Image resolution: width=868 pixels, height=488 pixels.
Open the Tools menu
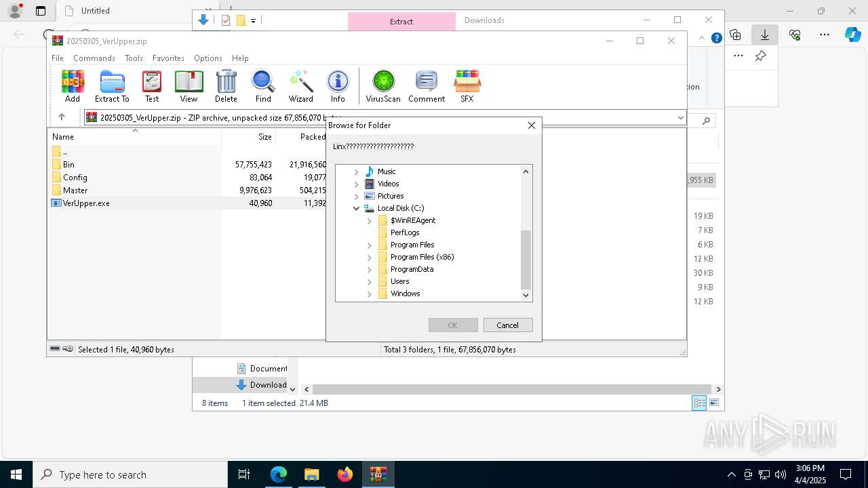coord(134,58)
